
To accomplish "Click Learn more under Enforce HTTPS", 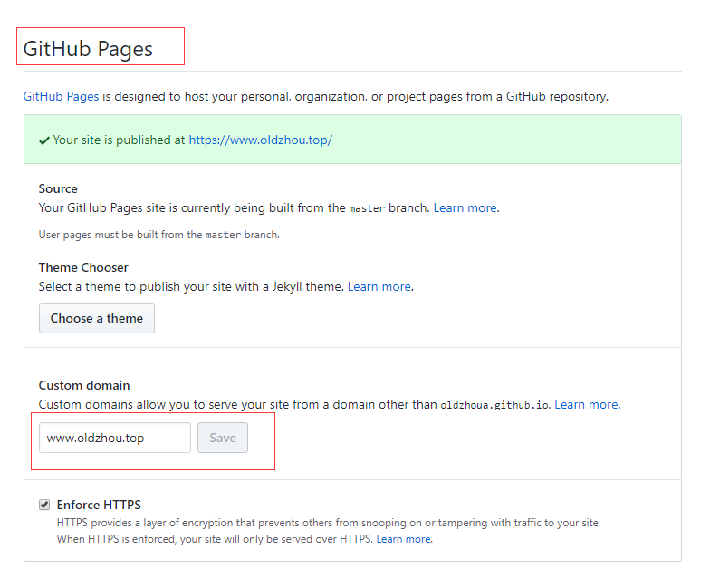I will [403, 539].
